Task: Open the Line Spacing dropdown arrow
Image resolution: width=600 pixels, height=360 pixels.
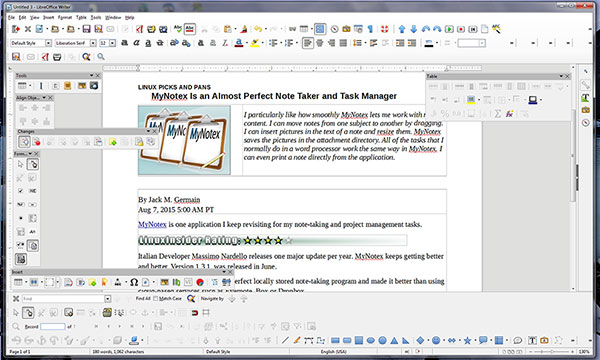Action: tap(365, 43)
